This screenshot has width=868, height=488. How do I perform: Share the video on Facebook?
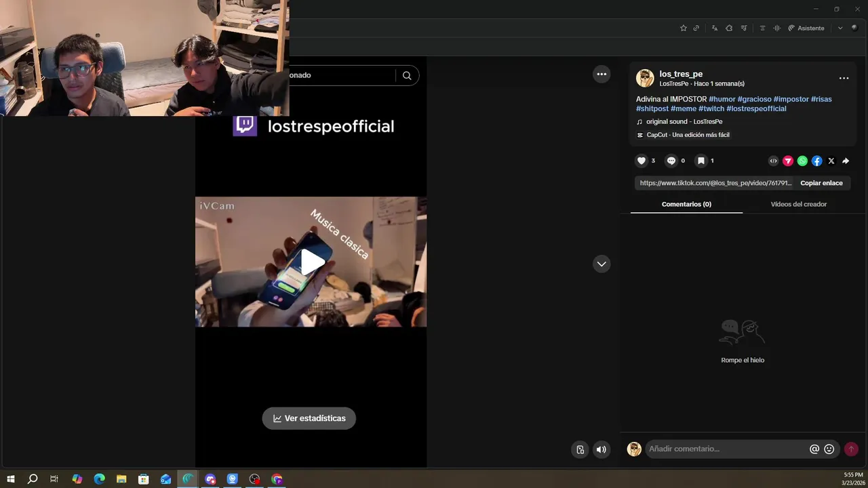[817, 161]
